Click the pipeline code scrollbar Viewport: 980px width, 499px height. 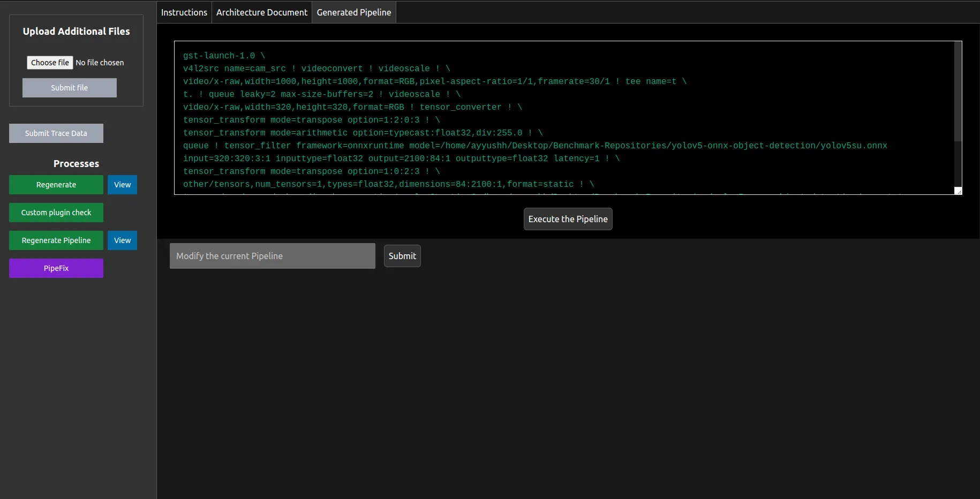958,91
